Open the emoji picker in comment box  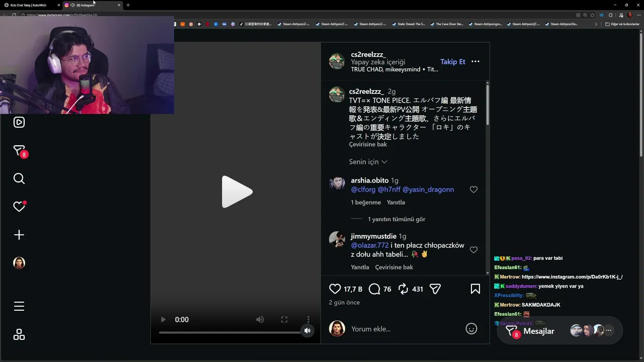click(x=471, y=329)
